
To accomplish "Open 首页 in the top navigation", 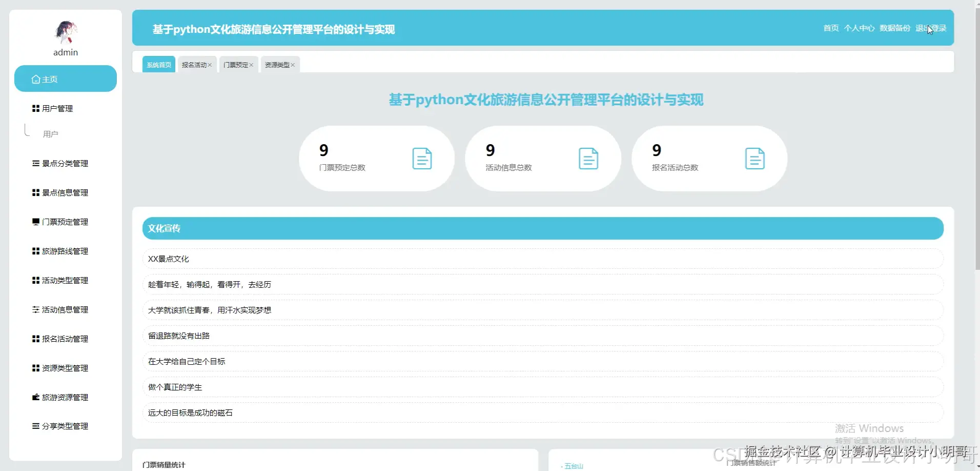I will pos(831,28).
